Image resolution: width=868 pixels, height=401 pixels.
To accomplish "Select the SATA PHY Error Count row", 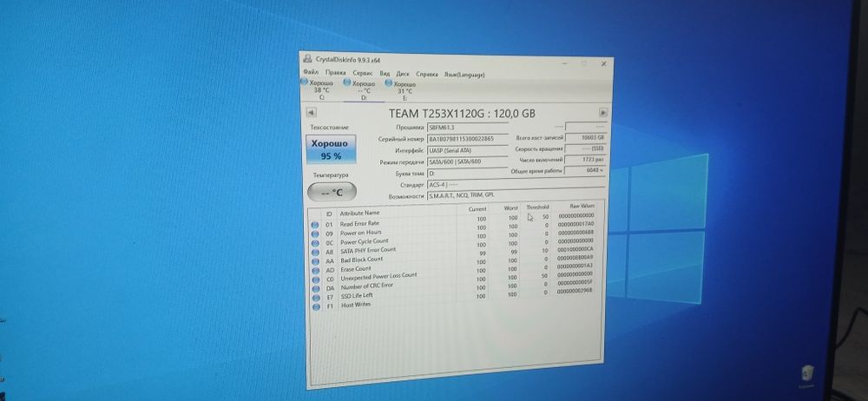I will 453,247.
